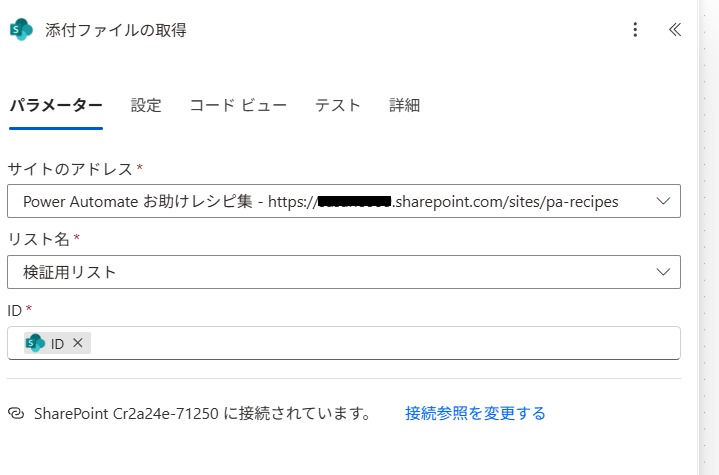Click the 検証用リスト list name value
The width and height of the screenshot is (719, 475).
pyautogui.click(x=69, y=272)
